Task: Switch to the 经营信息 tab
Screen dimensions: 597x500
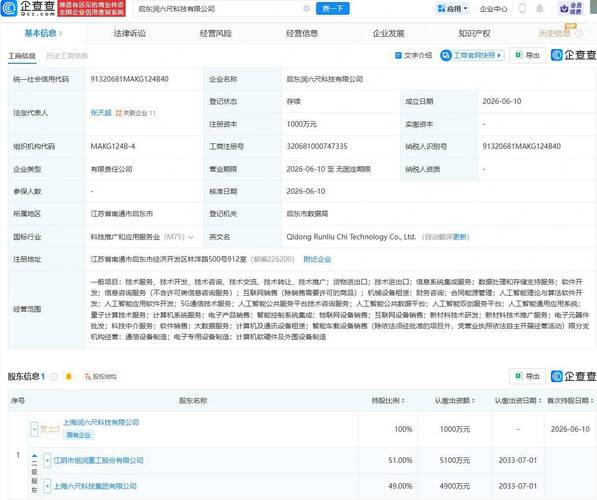Action: (302, 34)
